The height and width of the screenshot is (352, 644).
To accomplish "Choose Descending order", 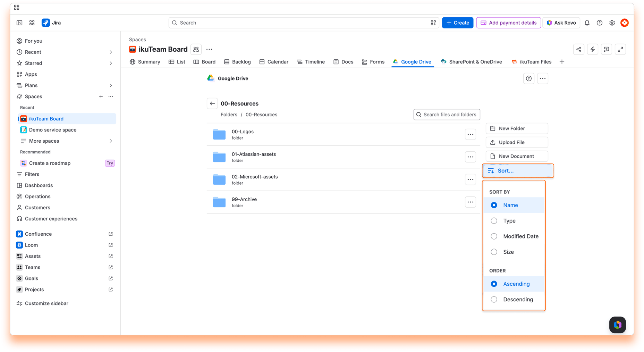I will pyautogui.click(x=514, y=300).
